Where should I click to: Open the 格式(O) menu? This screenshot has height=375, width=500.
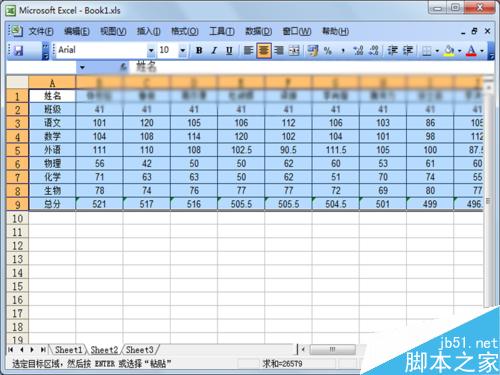pyautogui.click(x=185, y=31)
